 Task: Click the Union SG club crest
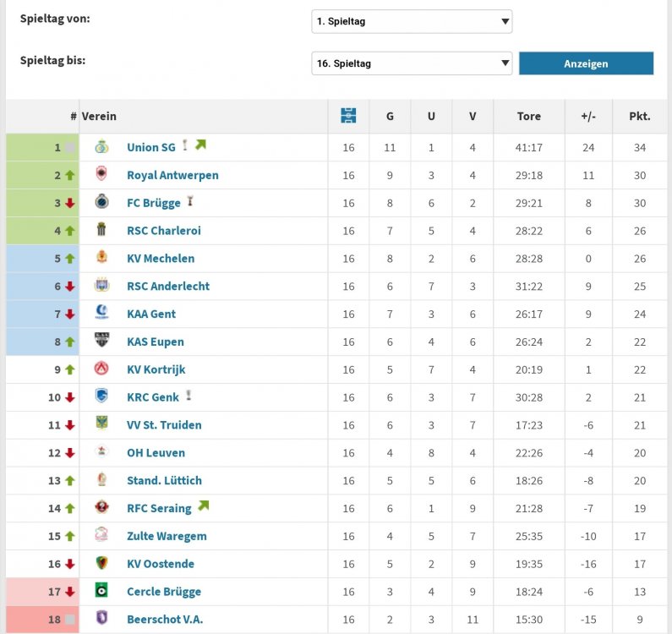tap(101, 147)
